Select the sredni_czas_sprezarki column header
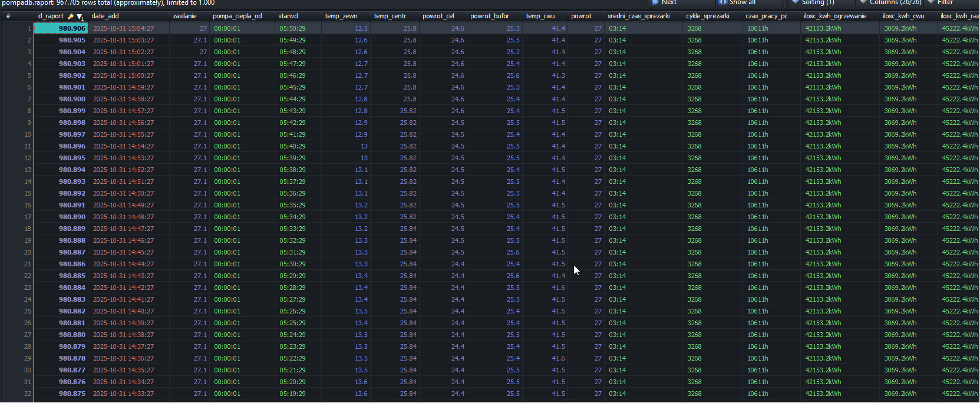The image size is (980, 403). (638, 16)
